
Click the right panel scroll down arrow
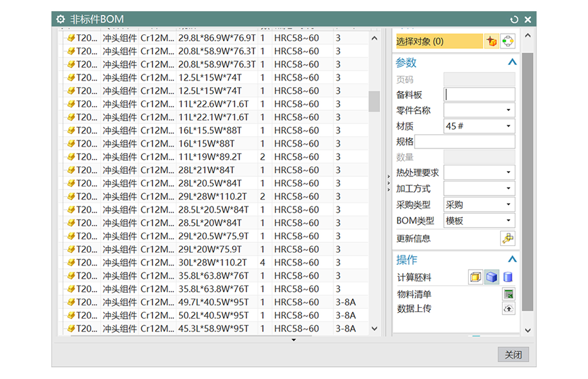pos(528,330)
